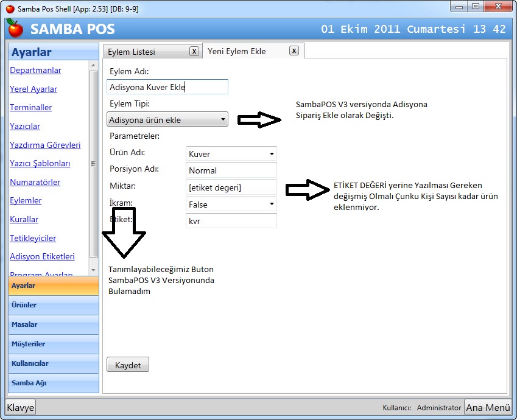The height and width of the screenshot is (420, 517).
Task: Close the Yeni Eylem Ekle tab
Action: coord(294,51)
